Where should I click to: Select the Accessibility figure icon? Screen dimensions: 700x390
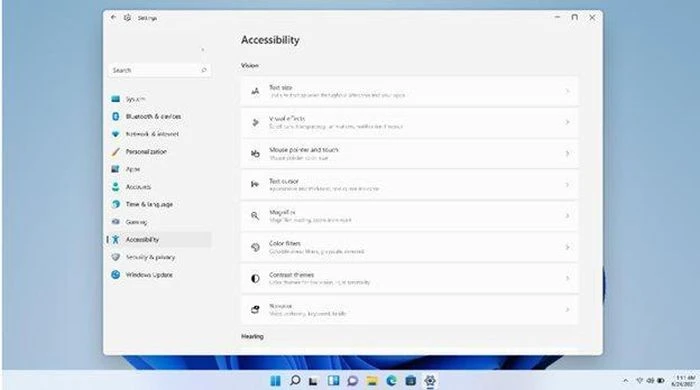tap(116, 240)
